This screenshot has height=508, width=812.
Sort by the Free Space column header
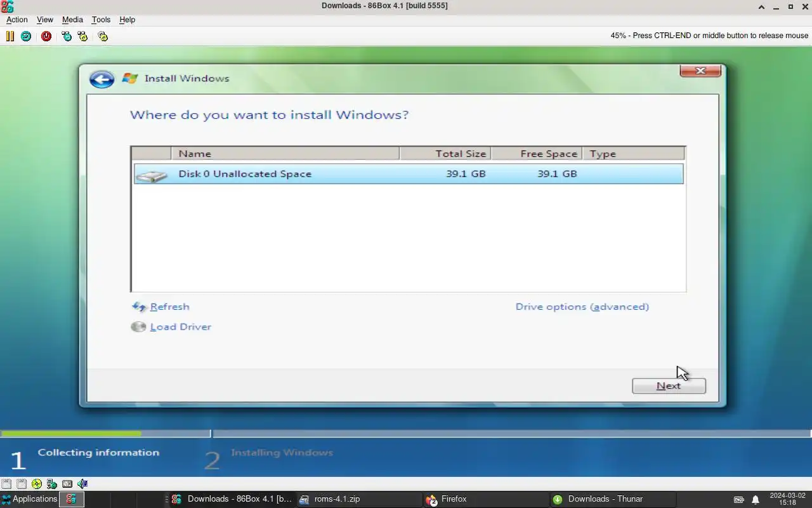[x=537, y=154]
